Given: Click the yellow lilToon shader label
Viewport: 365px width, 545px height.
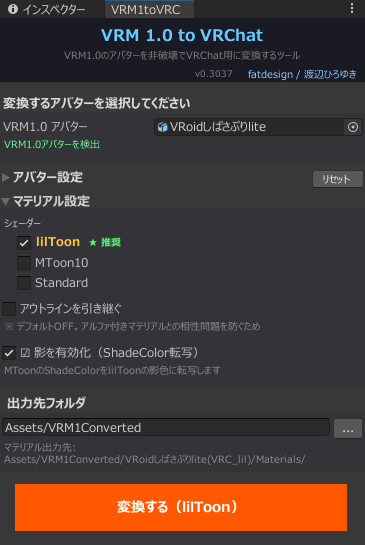Looking at the screenshot, I should pyautogui.click(x=58, y=242).
